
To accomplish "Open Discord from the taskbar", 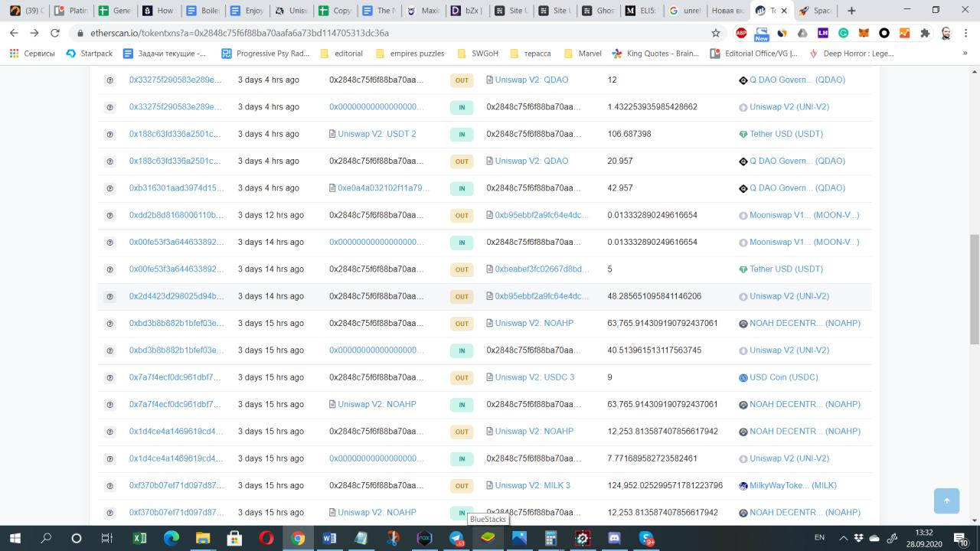I will click(x=614, y=538).
